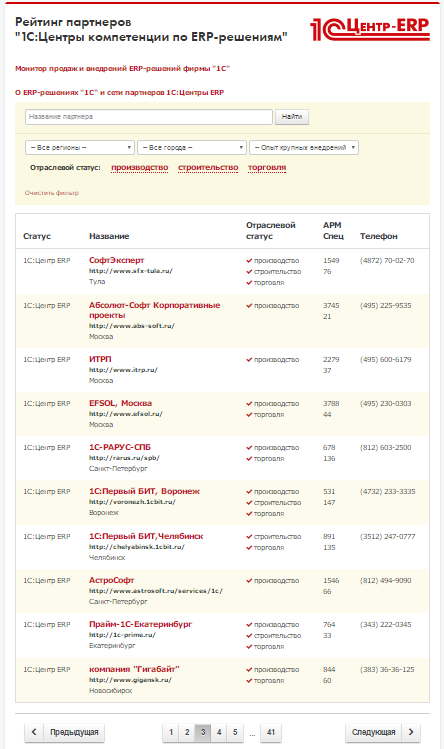This screenshot has width=444, height=749.
Task: Open 1С:Первый БИТ, Воронеж partner page
Action: (144, 491)
